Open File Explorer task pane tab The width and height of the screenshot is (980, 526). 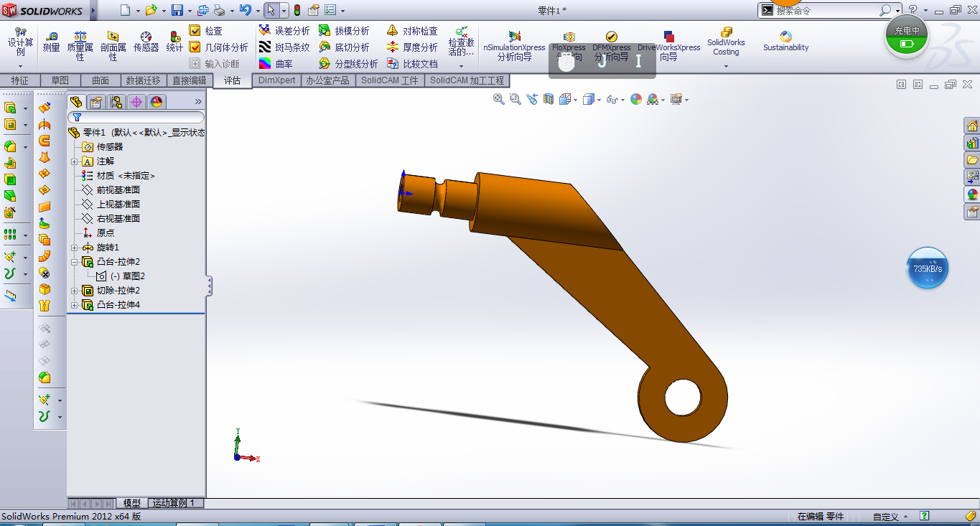972,160
